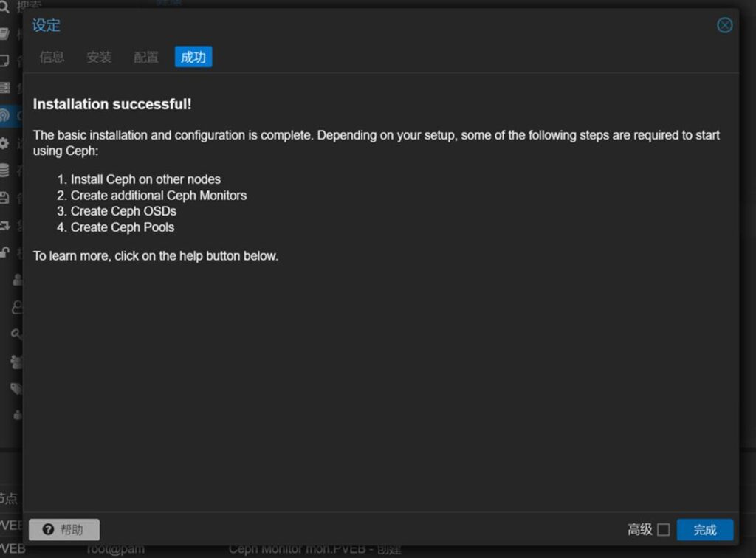This screenshot has width=756, height=558.
Task: Click 'Install Ceph on other nodes' list item
Action: pyautogui.click(x=145, y=179)
